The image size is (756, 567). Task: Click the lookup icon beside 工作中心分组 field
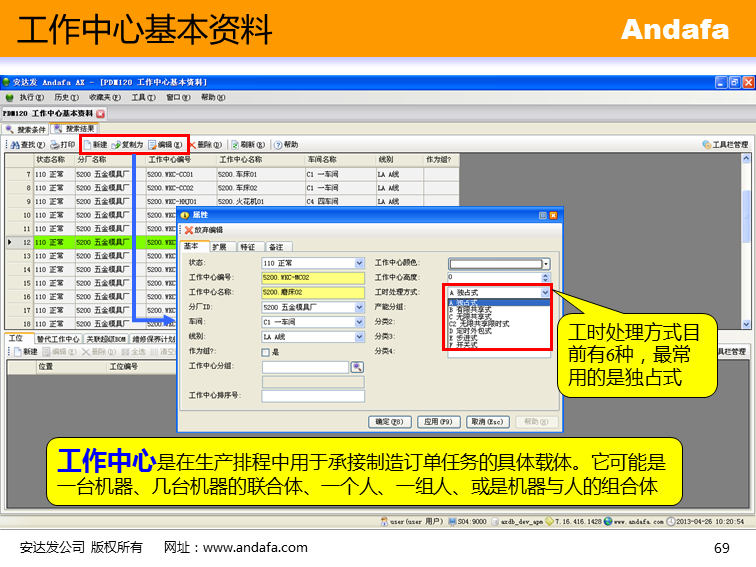tap(357, 367)
